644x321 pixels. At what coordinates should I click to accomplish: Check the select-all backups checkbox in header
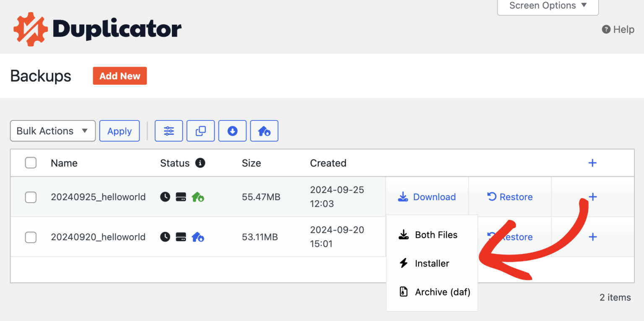(x=31, y=163)
